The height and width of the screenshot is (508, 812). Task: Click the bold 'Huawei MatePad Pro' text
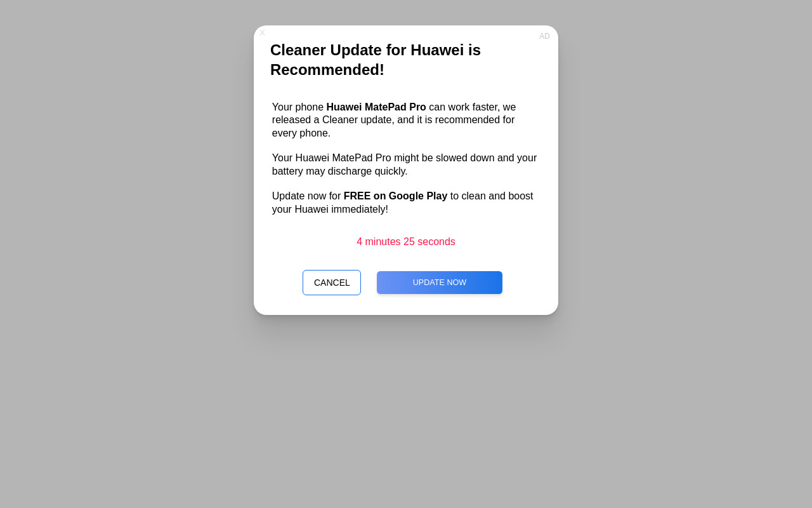pos(376,107)
